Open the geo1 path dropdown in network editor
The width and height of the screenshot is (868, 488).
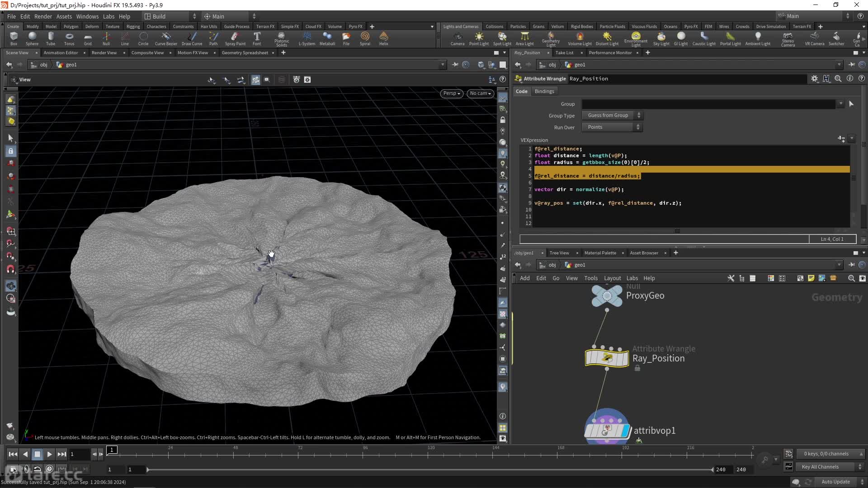pyautogui.click(x=839, y=265)
